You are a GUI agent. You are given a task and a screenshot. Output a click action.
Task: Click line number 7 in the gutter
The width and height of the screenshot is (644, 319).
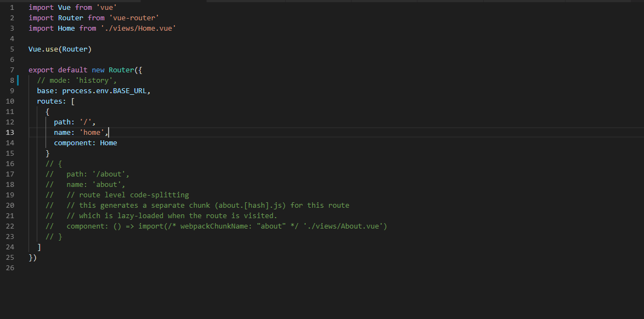click(12, 70)
